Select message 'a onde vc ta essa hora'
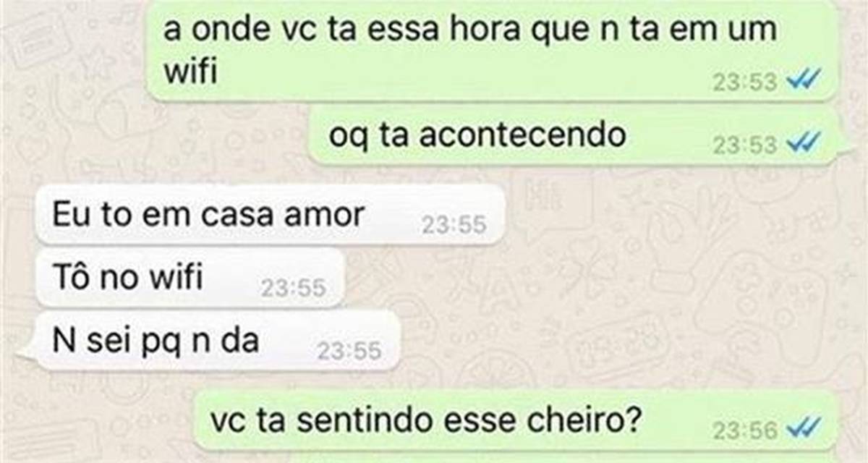 pyautogui.click(x=493, y=50)
